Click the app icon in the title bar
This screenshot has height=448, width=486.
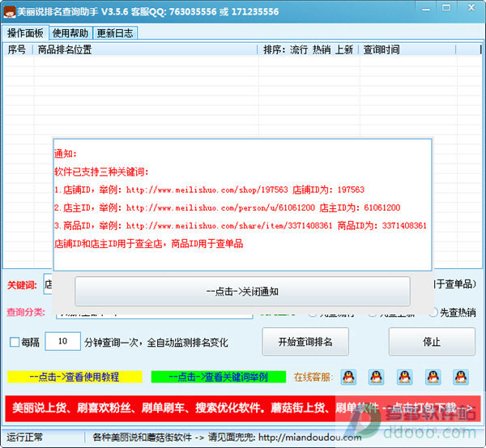click(9, 12)
